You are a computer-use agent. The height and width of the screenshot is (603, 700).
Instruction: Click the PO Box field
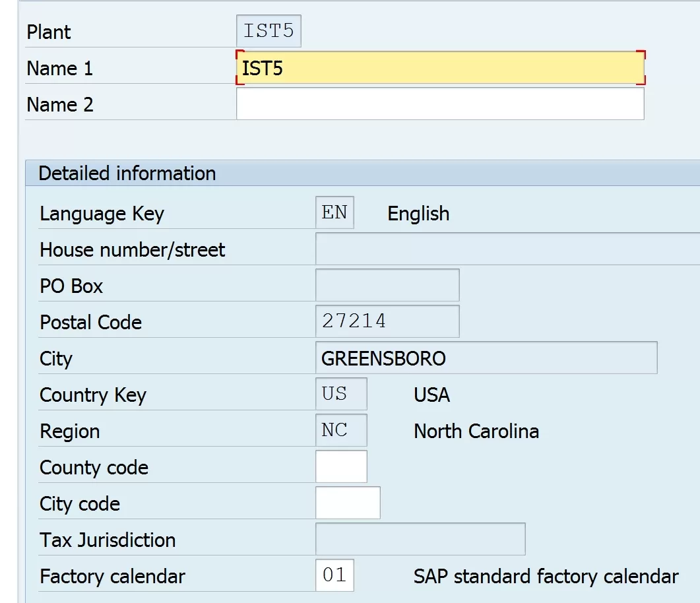click(x=387, y=285)
